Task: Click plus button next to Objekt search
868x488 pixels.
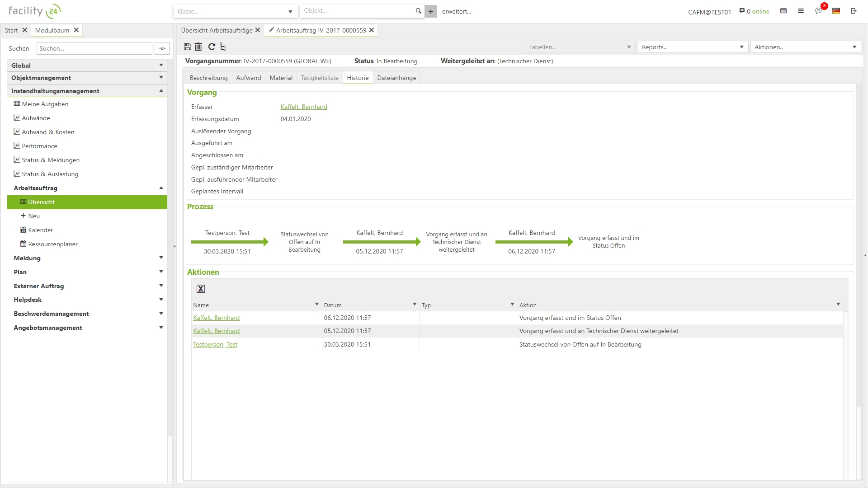Action: pos(431,12)
